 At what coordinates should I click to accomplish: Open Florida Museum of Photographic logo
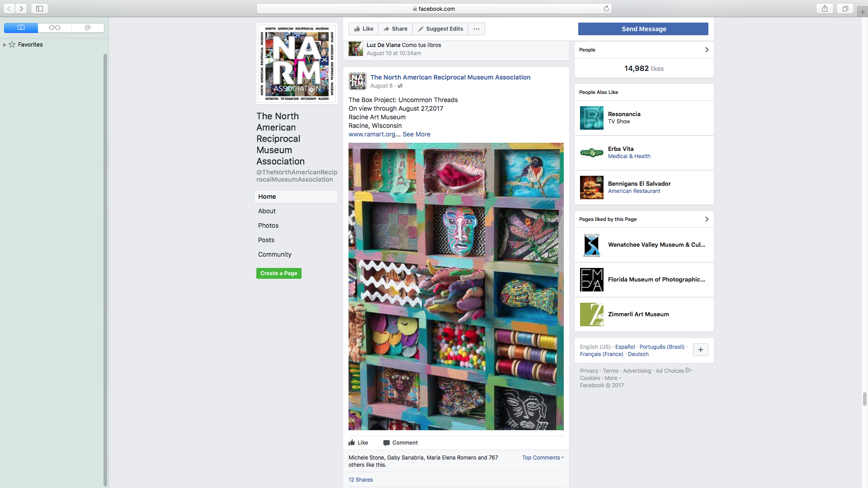(x=592, y=280)
